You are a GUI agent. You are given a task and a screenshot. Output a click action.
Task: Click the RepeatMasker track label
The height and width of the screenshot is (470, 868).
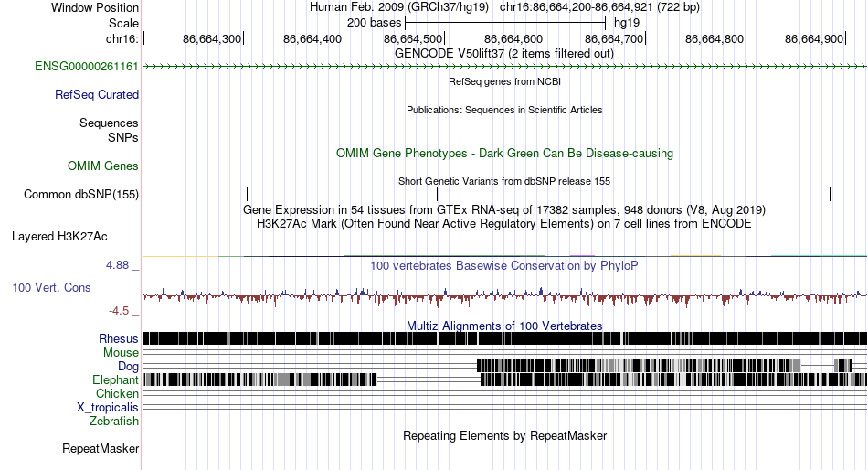click(101, 448)
